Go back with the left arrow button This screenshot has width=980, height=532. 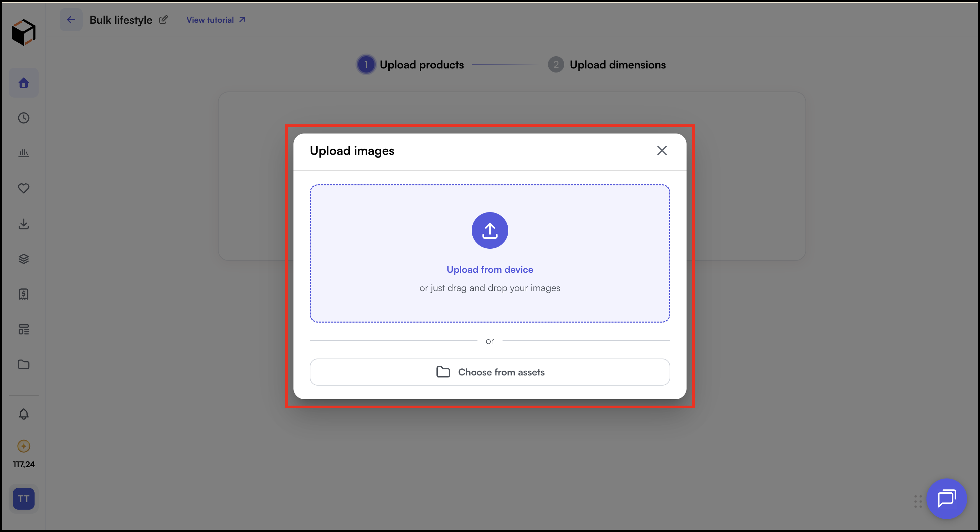click(x=71, y=20)
